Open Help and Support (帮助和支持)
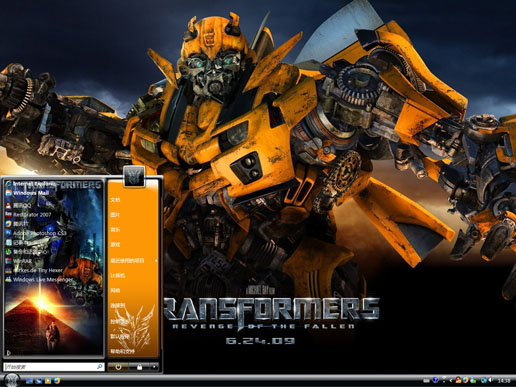 122,351
